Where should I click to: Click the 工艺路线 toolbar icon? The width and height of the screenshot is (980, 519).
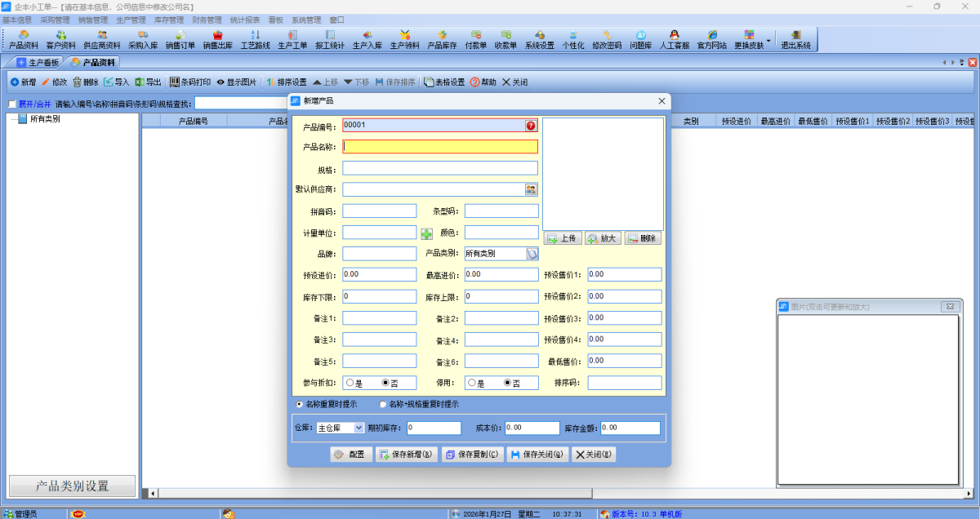click(x=255, y=39)
